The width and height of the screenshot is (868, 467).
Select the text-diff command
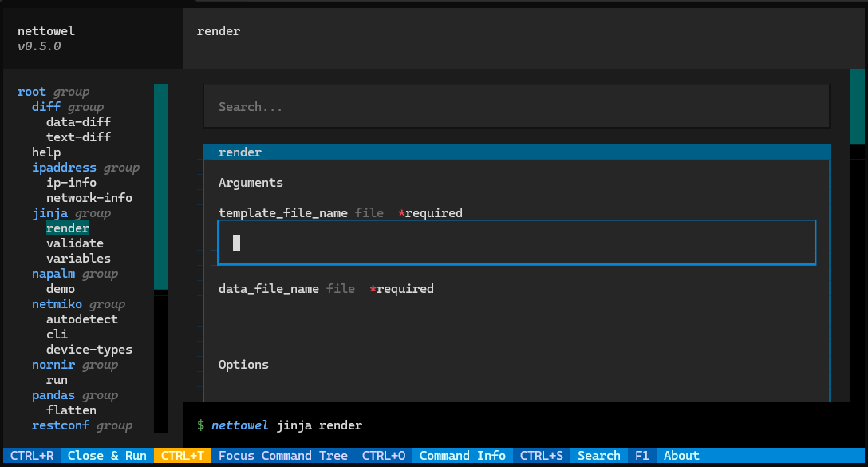(x=79, y=137)
